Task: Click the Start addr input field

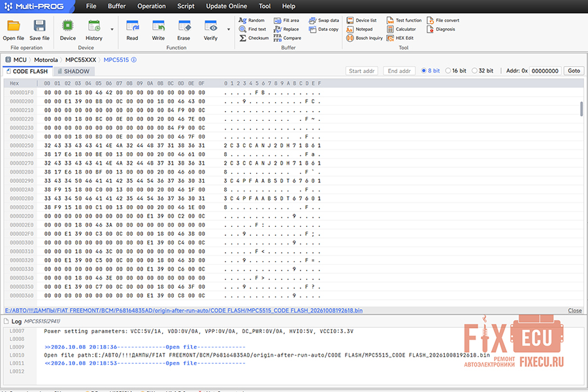Action: click(x=361, y=71)
